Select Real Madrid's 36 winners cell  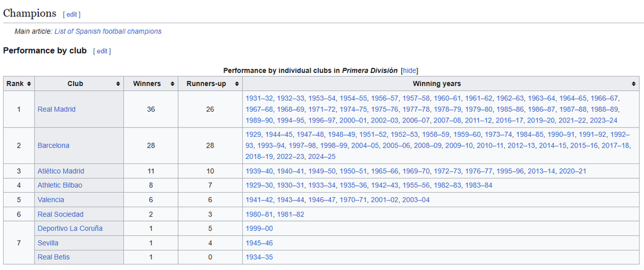[x=151, y=109]
